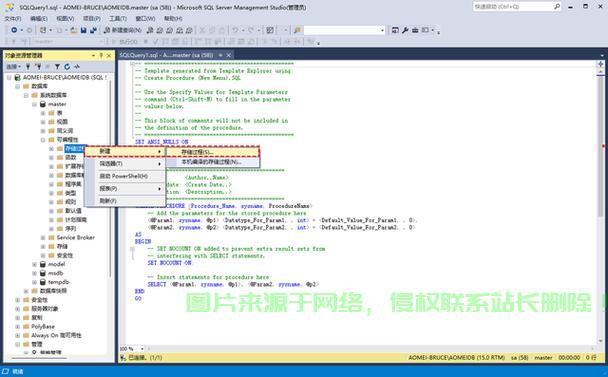Select the 新建 context menu item
Image resolution: width=608 pixels, height=377 pixels.
point(125,151)
